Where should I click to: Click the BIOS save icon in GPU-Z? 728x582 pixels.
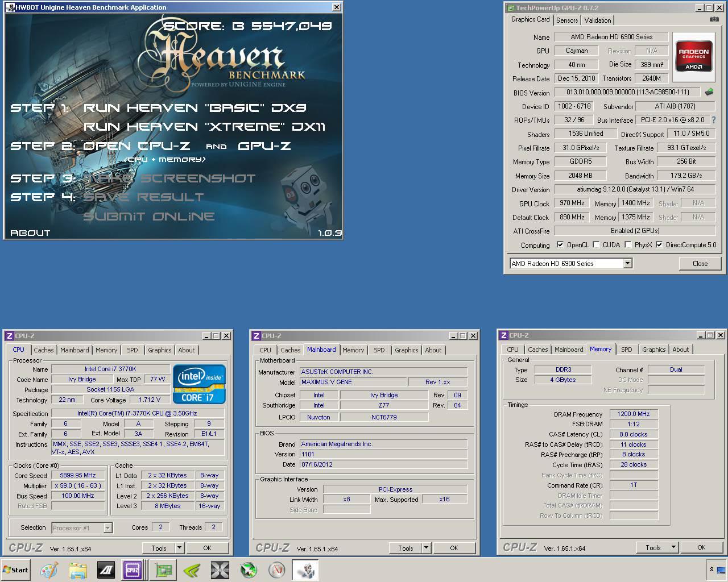click(x=709, y=92)
